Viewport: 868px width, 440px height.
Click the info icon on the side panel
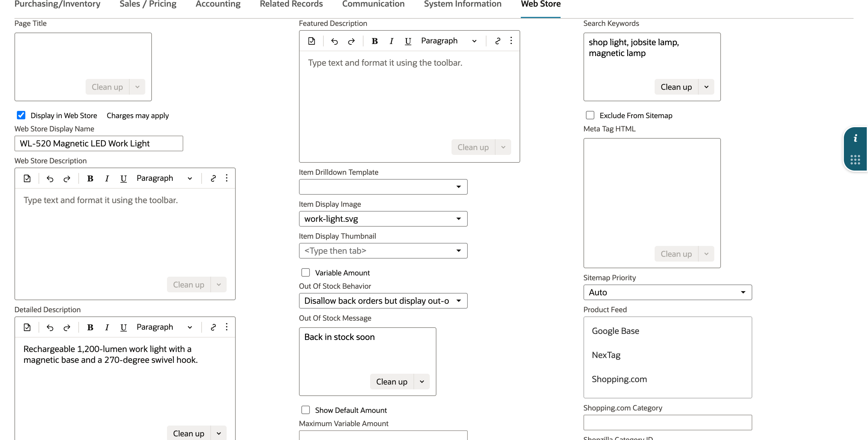855,138
